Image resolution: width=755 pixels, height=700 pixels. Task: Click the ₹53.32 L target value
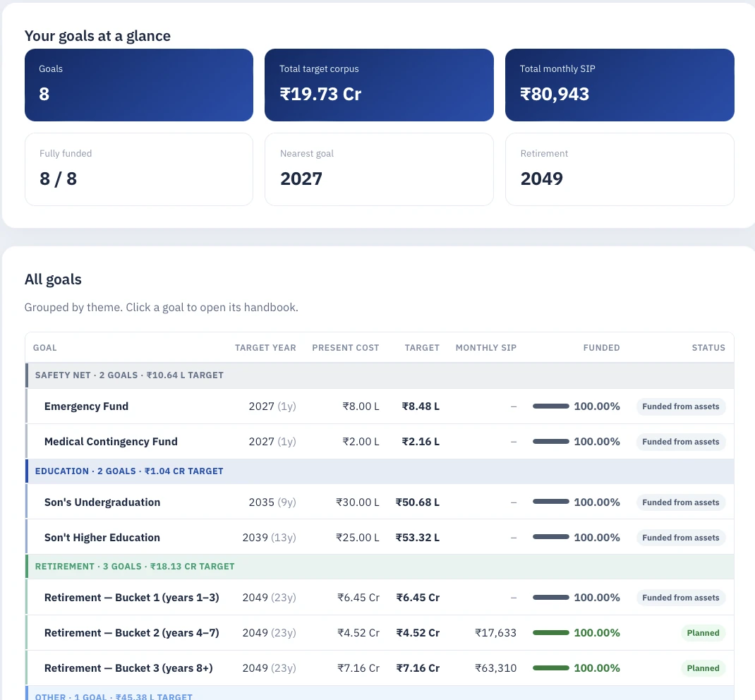(418, 537)
